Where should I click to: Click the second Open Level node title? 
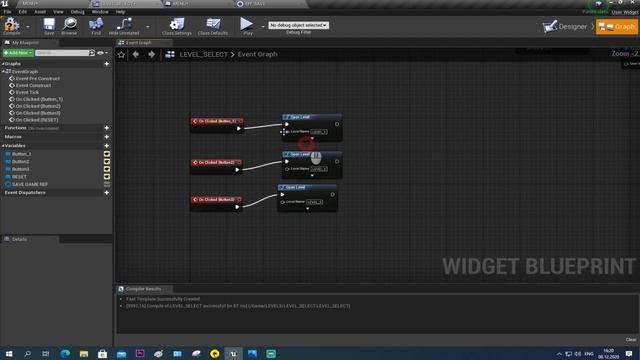pyautogui.click(x=300, y=154)
